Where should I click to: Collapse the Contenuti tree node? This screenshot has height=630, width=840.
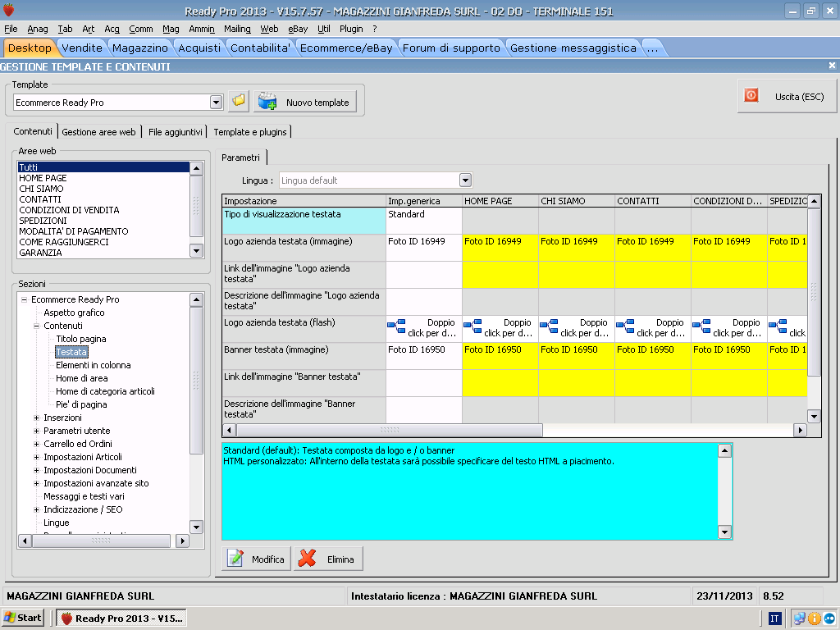coord(36,326)
